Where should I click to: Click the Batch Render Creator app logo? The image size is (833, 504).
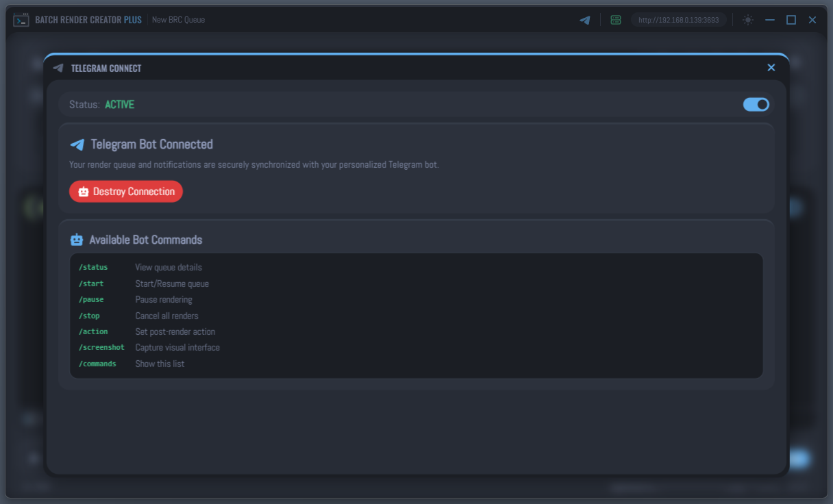21,20
